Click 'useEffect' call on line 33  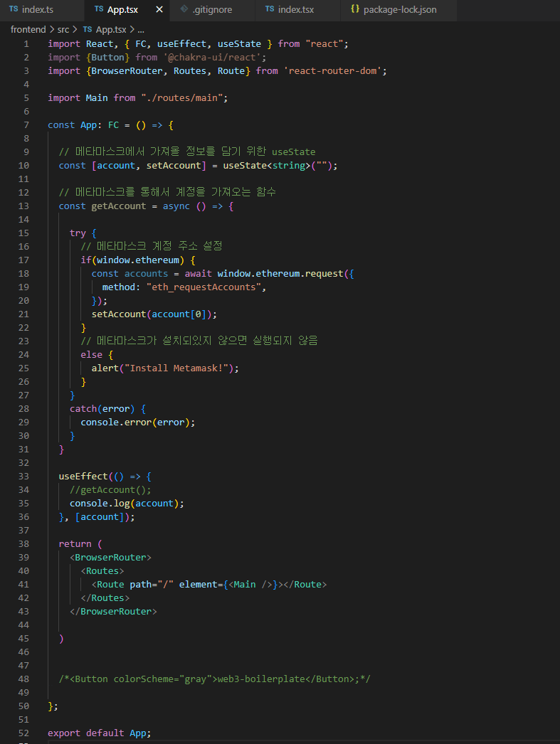tap(83, 477)
